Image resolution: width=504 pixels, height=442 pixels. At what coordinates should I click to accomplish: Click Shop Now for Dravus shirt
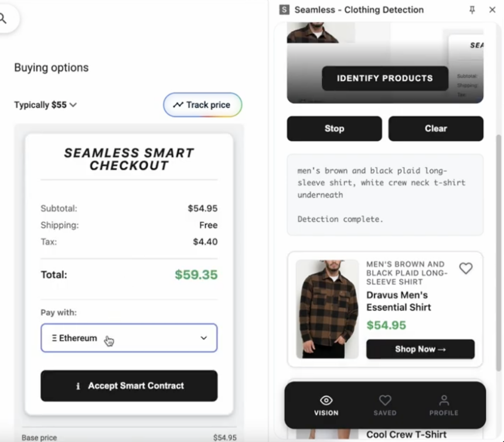pos(420,349)
